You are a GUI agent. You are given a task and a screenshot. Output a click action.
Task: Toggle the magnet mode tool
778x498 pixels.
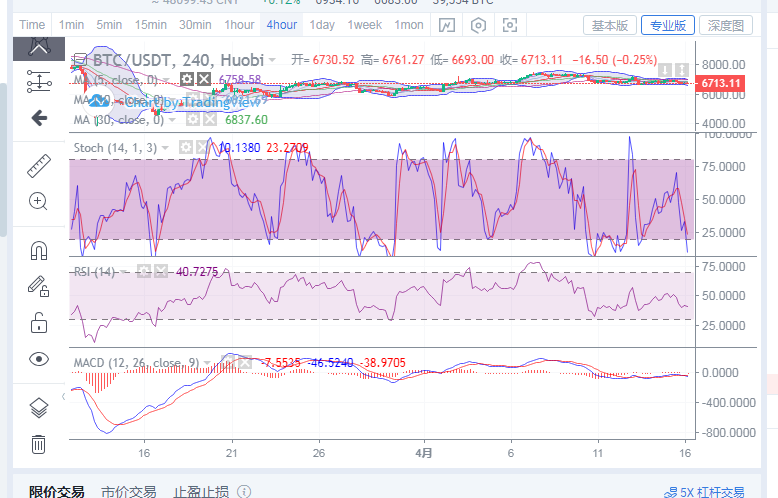(39, 250)
